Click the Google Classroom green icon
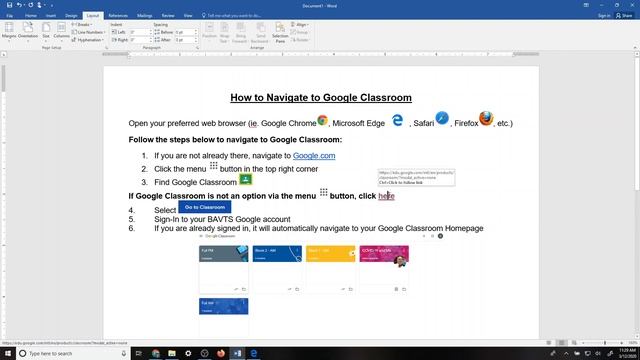The image size is (640, 360). tap(245, 179)
